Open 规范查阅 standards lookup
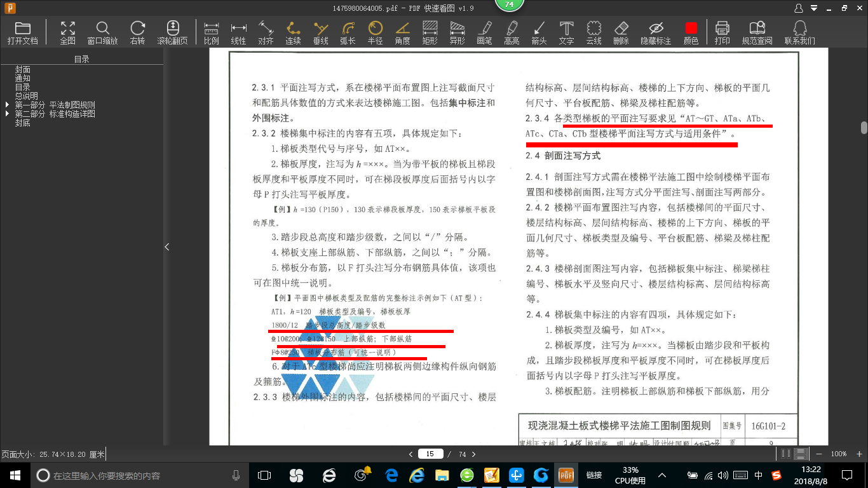This screenshot has height=488, width=868. (x=757, y=32)
